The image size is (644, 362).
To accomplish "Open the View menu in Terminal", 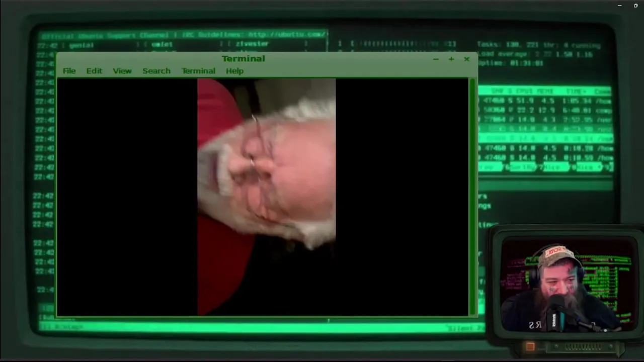I will [x=122, y=71].
